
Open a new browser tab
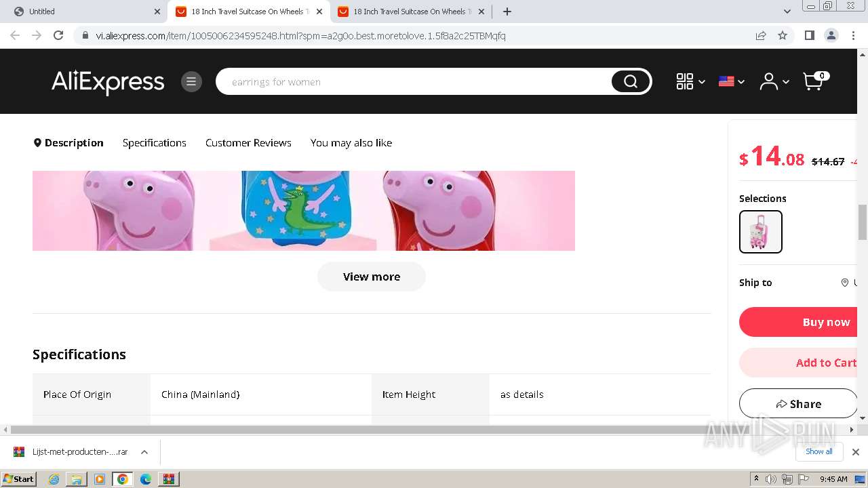coord(507,12)
